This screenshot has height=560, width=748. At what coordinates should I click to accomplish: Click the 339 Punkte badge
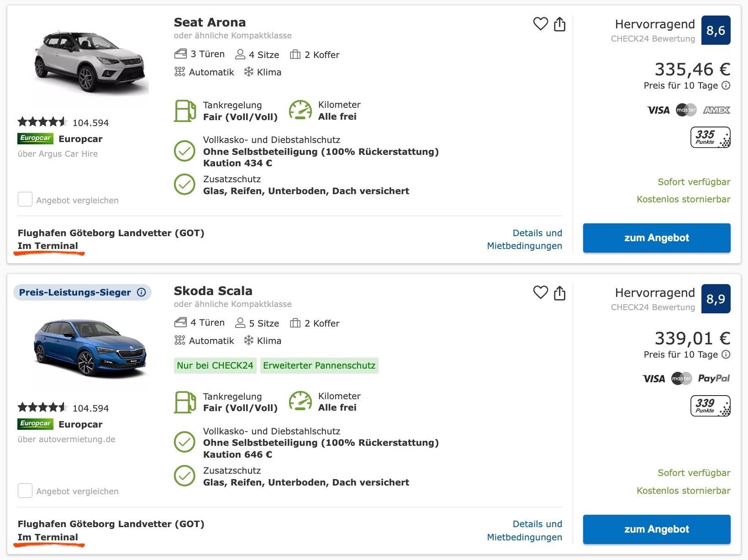[710, 406]
